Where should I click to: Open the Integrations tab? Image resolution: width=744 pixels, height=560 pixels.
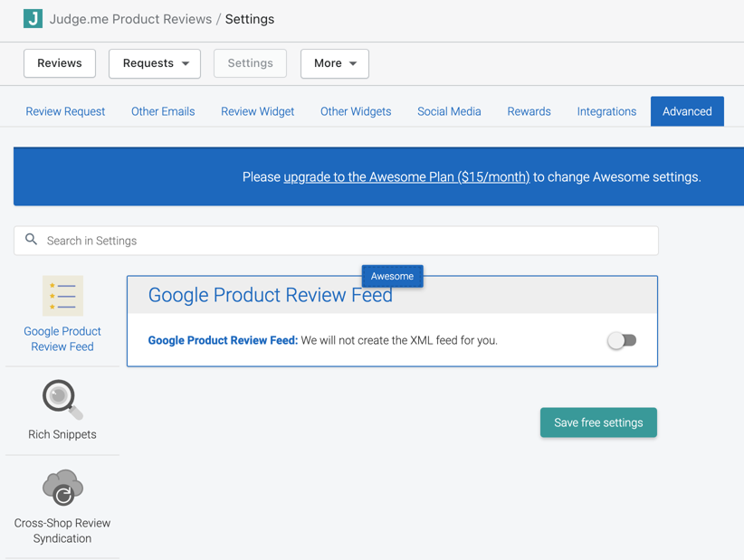(x=606, y=111)
